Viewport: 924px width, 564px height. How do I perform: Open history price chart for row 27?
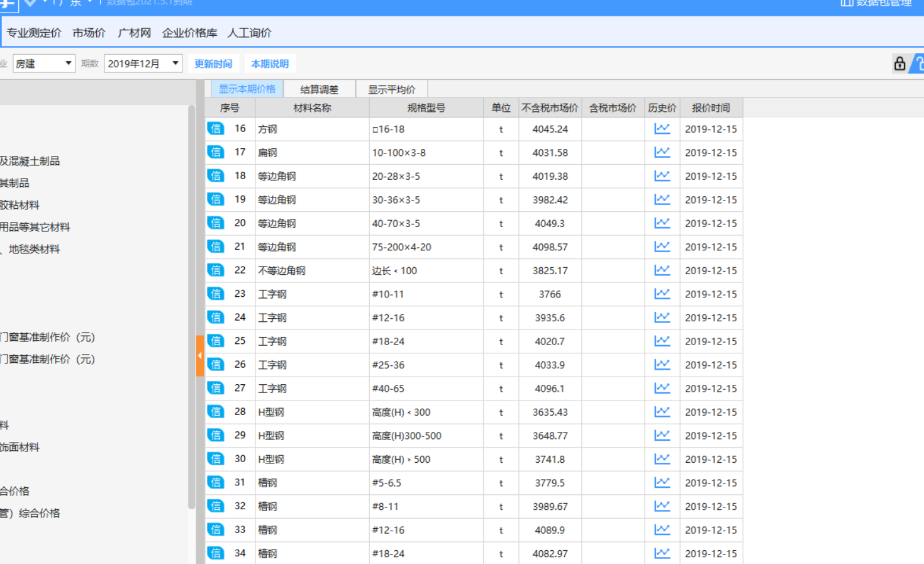pyautogui.click(x=662, y=388)
